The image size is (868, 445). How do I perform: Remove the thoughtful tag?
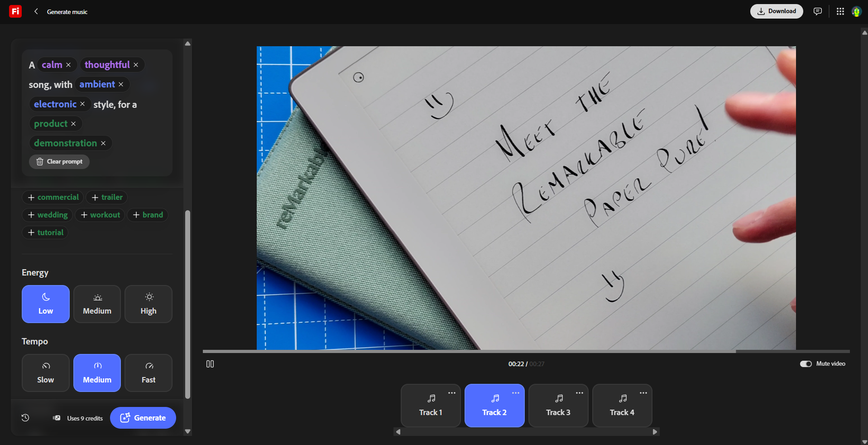pos(136,65)
